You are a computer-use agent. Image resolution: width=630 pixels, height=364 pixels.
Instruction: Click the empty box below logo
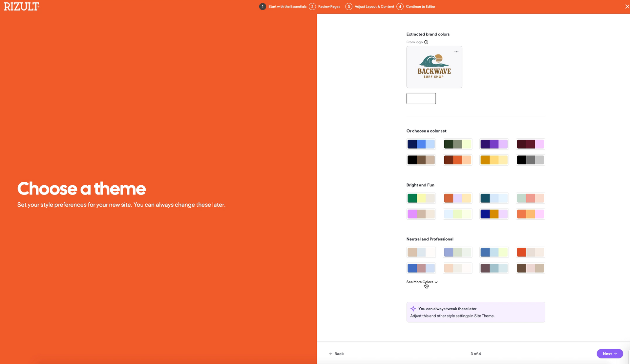point(421,98)
